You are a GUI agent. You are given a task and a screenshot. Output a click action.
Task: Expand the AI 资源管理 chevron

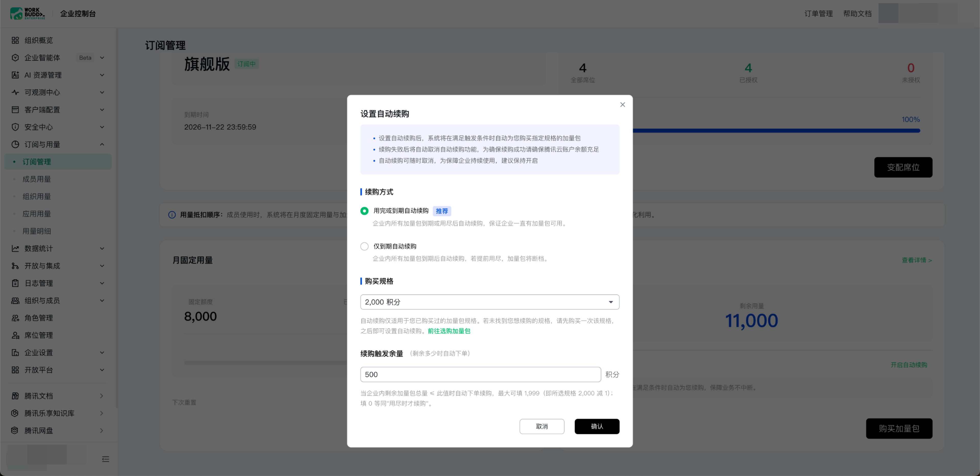(x=102, y=75)
